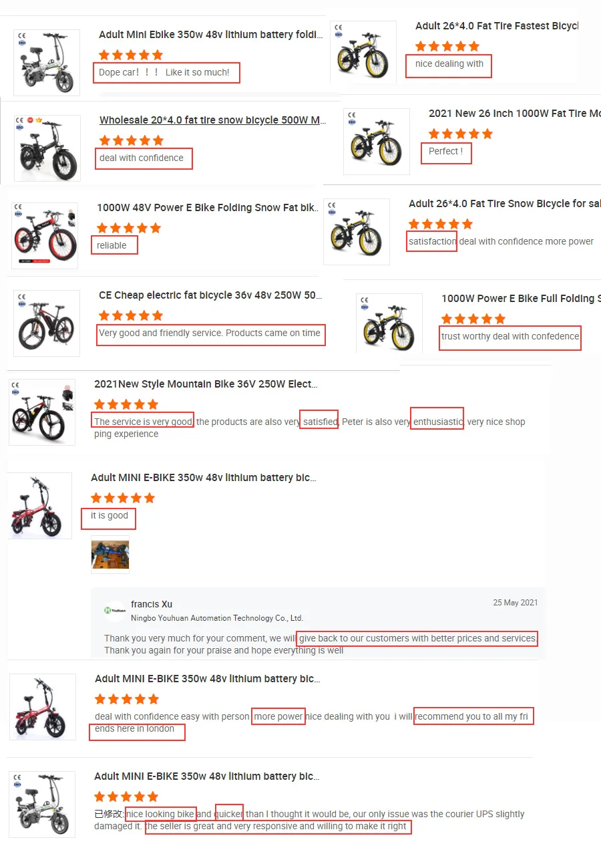
Task: Click the mountain bike thumbnail with helmet
Action: point(42,412)
